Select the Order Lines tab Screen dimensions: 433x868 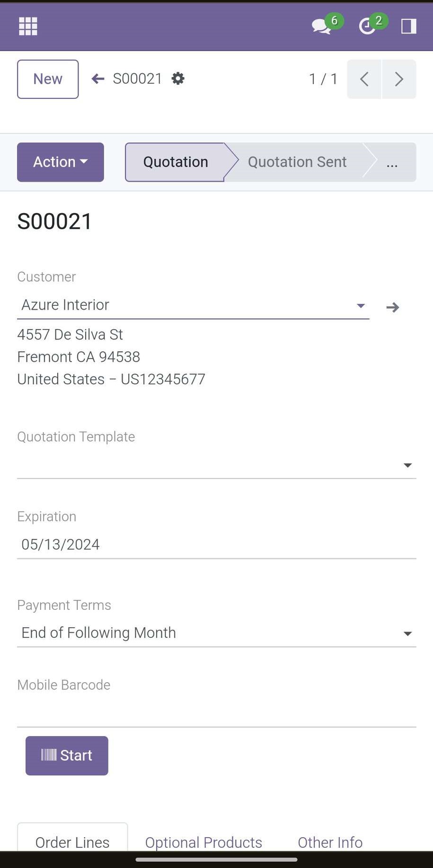click(x=72, y=842)
